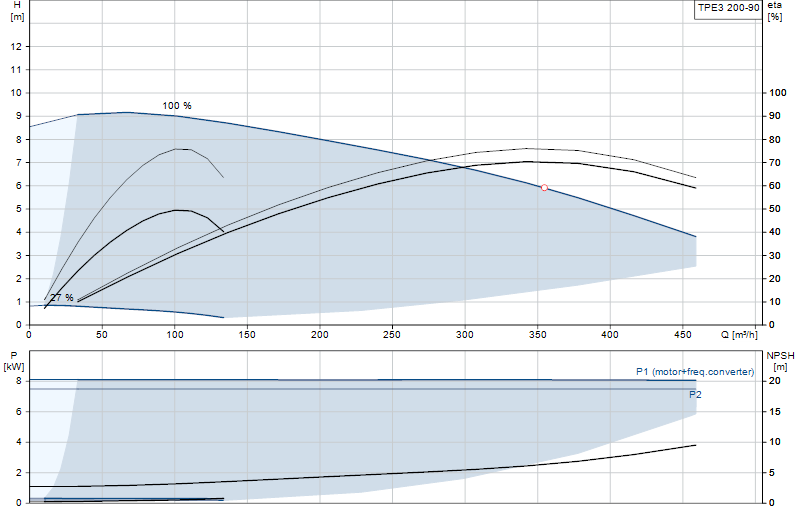800x520 pixels.
Task: Click the NPSH [m] axis title
Action: point(780,361)
